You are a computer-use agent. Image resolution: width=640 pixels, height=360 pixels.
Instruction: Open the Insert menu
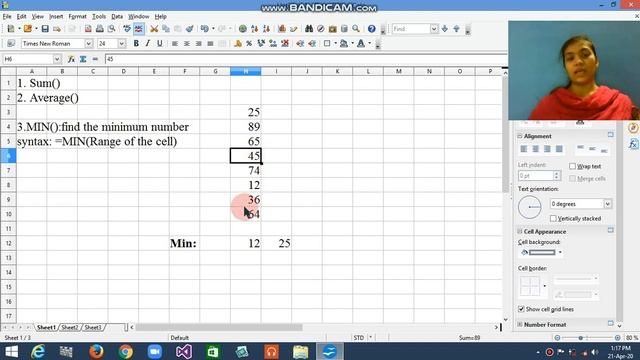coord(56,16)
